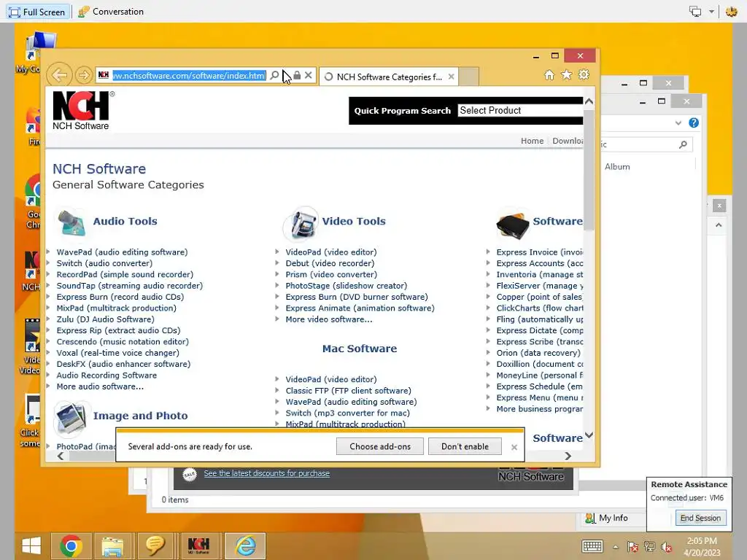Show hidden tray icons arrow
Viewport: 747px width, 560px height.
point(616,547)
